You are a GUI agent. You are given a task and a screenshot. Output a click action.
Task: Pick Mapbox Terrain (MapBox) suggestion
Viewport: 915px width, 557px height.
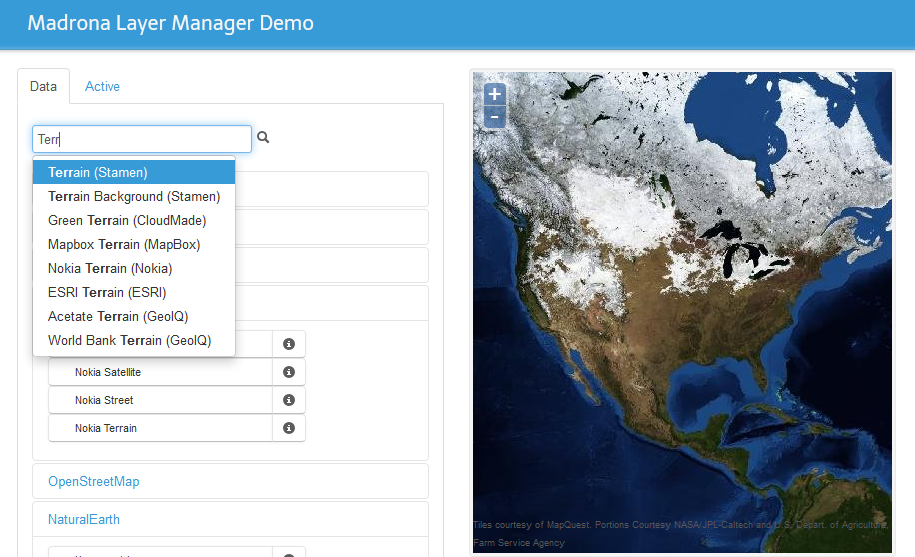pos(134,244)
